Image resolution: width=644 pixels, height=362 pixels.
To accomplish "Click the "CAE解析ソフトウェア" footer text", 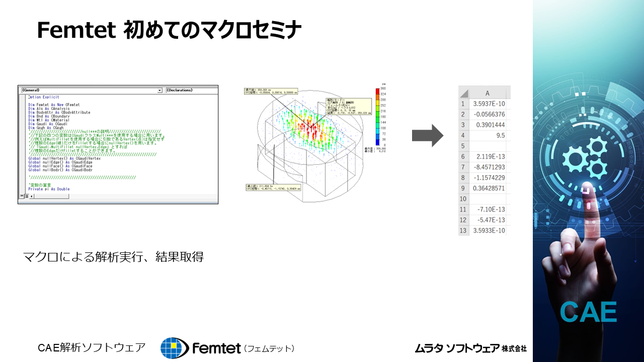I will tap(92, 347).
